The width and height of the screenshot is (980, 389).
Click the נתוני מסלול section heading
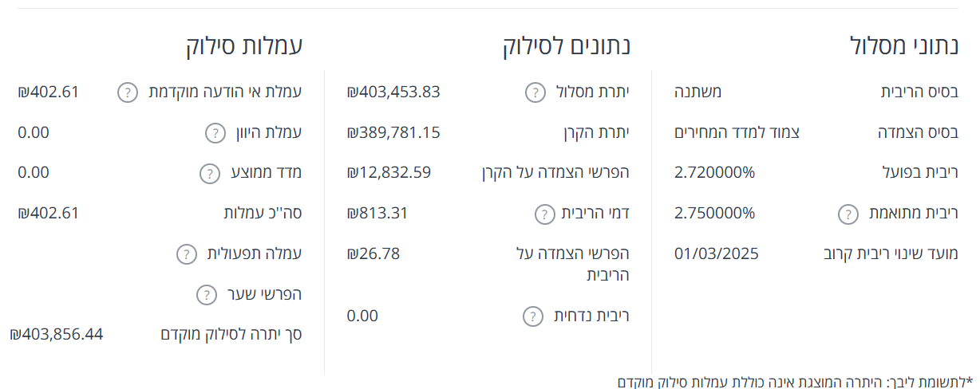[x=904, y=45]
